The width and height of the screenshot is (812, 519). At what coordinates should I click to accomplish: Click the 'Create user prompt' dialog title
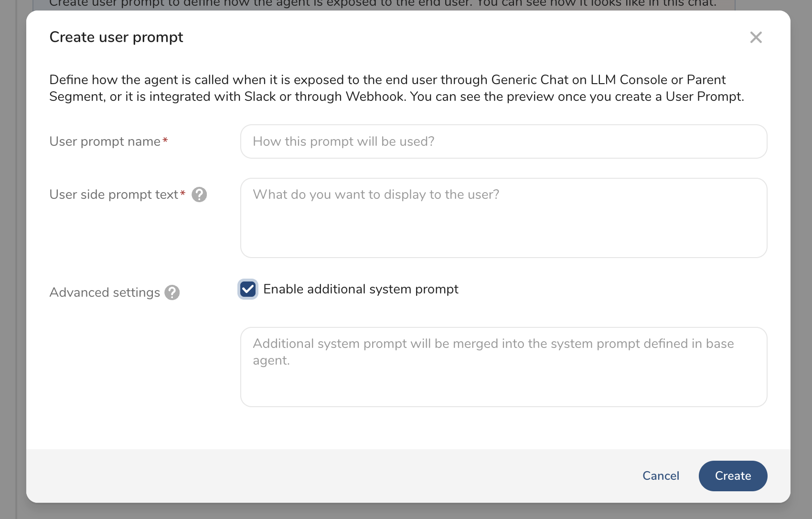(116, 37)
